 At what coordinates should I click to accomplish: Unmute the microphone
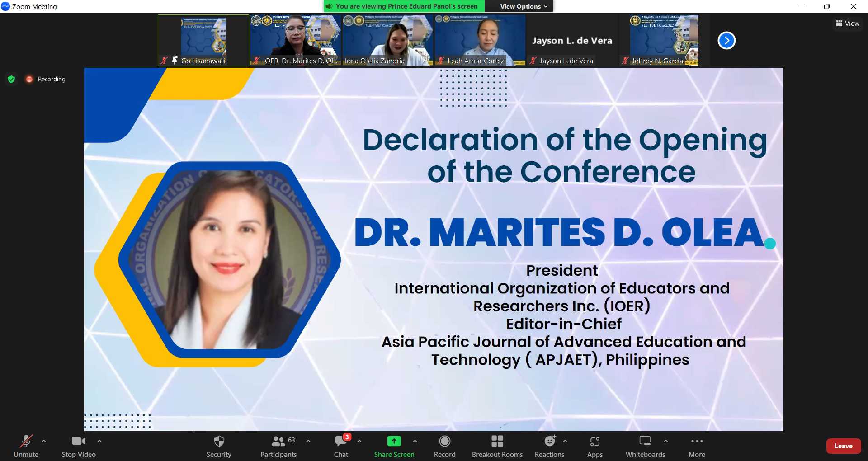(26, 445)
